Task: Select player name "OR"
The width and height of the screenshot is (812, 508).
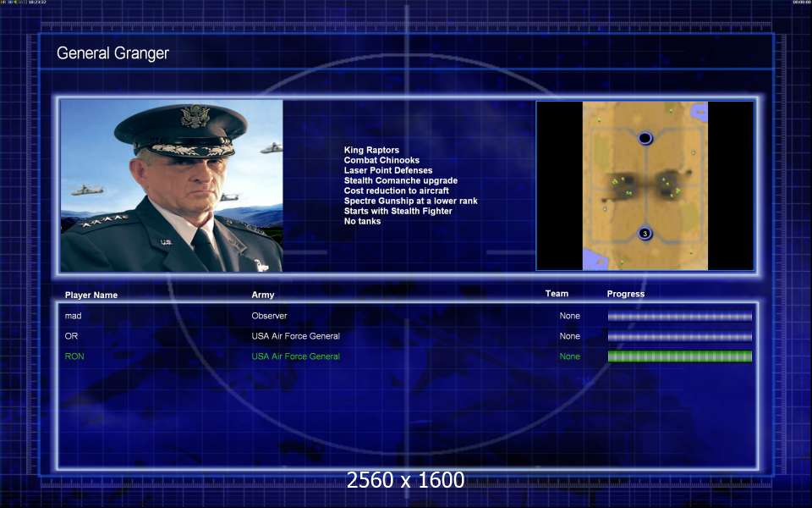Action: [x=71, y=336]
